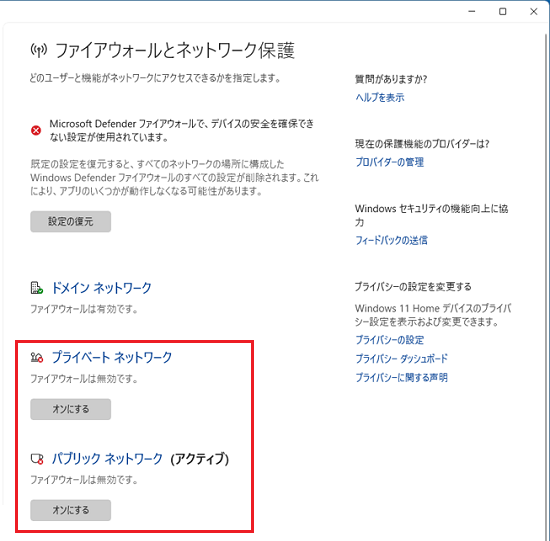
Task: Open the プライバシーの設定 link
Action: pyautogui.click(x=390, y=340)
